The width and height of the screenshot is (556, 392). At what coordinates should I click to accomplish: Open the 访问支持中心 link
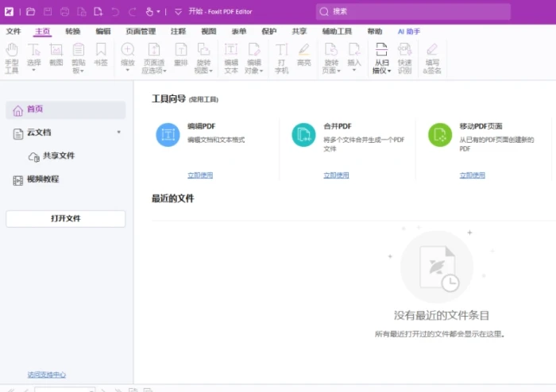point(46,375)
